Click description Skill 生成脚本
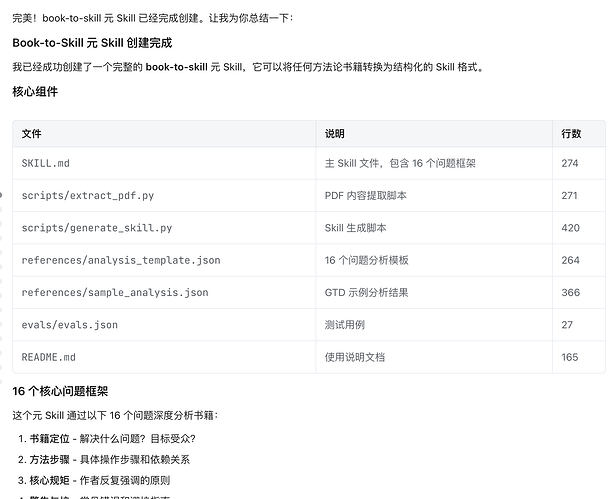This screenshot has height=499, width=616. (355, 228)
